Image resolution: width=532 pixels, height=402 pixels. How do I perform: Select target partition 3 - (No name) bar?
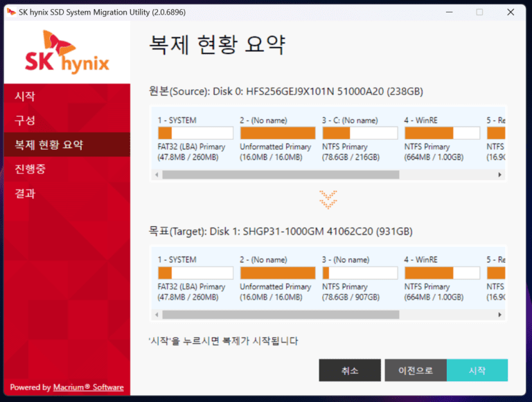360,273
